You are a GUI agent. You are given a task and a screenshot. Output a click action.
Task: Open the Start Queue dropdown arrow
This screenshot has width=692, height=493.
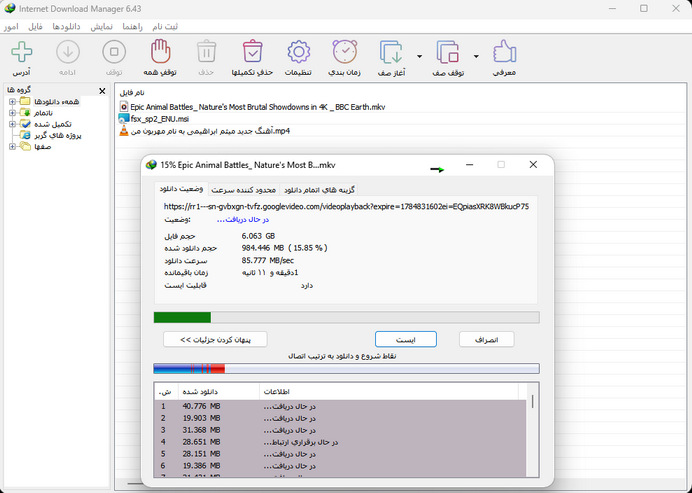click(x=419, y=56)
